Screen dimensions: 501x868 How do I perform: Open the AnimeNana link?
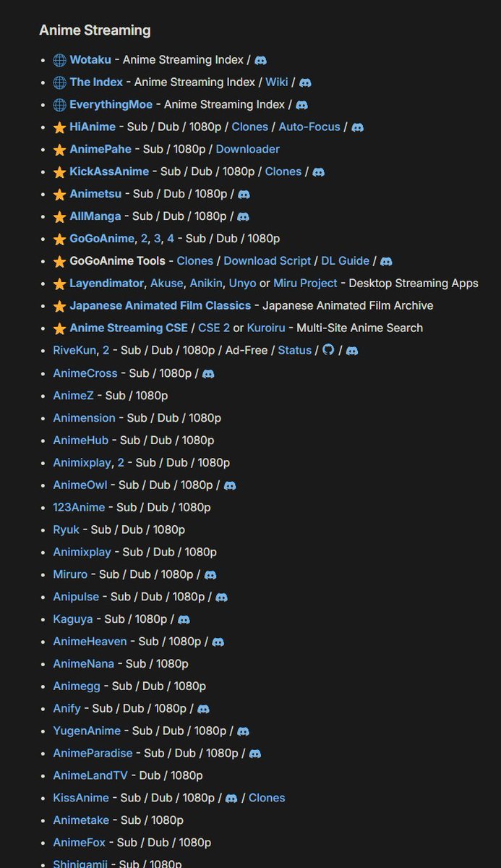point(83,663)
